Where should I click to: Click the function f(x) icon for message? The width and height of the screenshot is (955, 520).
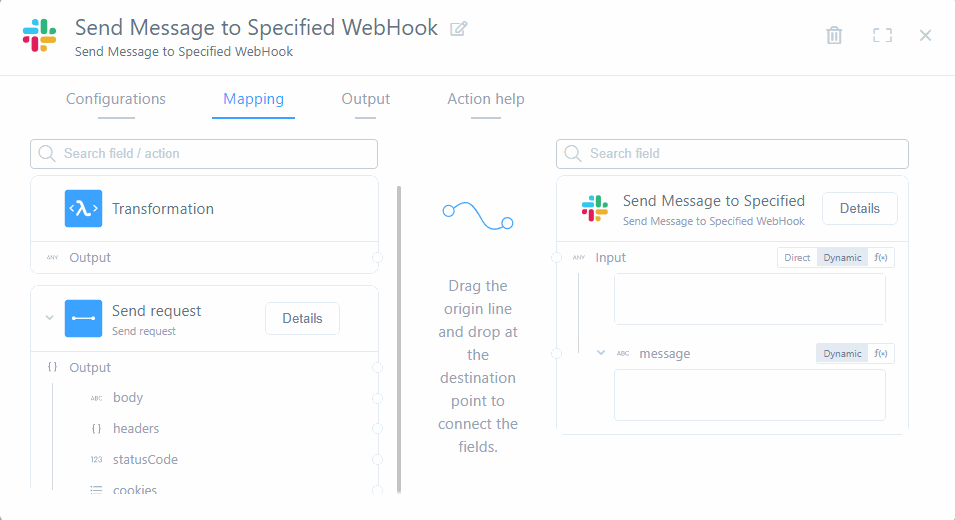click(881, 353)
